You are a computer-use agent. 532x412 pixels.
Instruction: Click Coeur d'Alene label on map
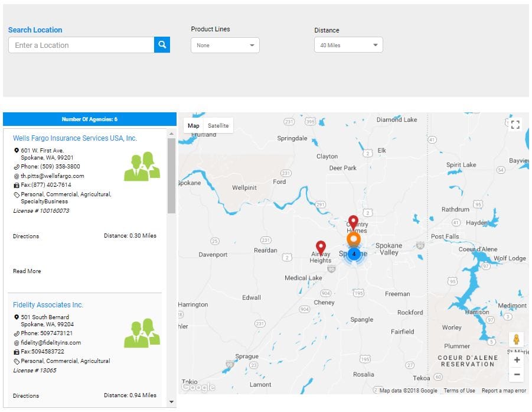pos(478,249)
